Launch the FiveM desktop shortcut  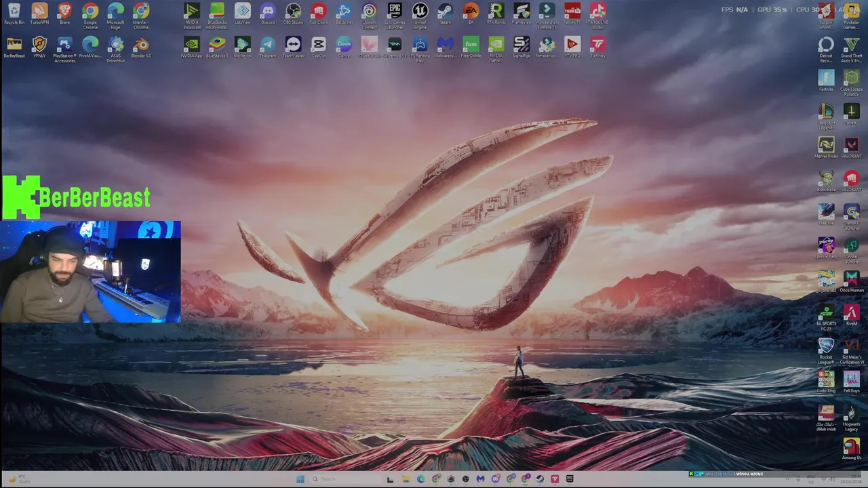coord(852,315)
